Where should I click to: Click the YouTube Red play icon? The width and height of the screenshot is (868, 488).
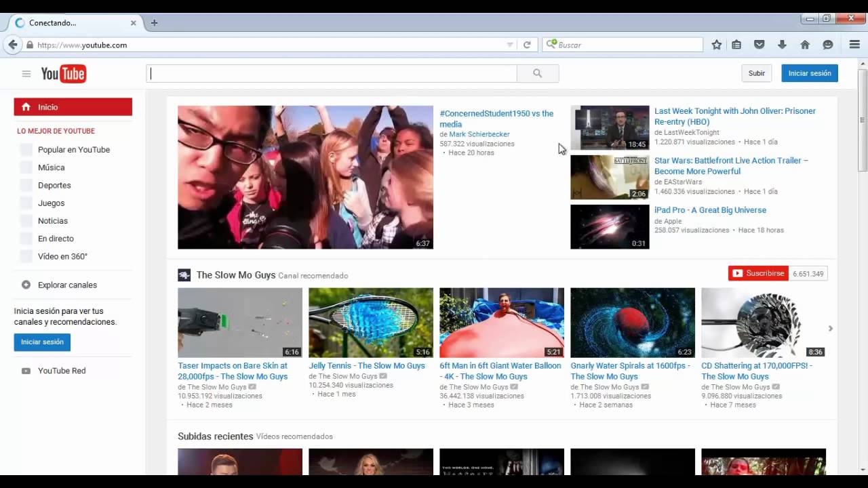26,371
